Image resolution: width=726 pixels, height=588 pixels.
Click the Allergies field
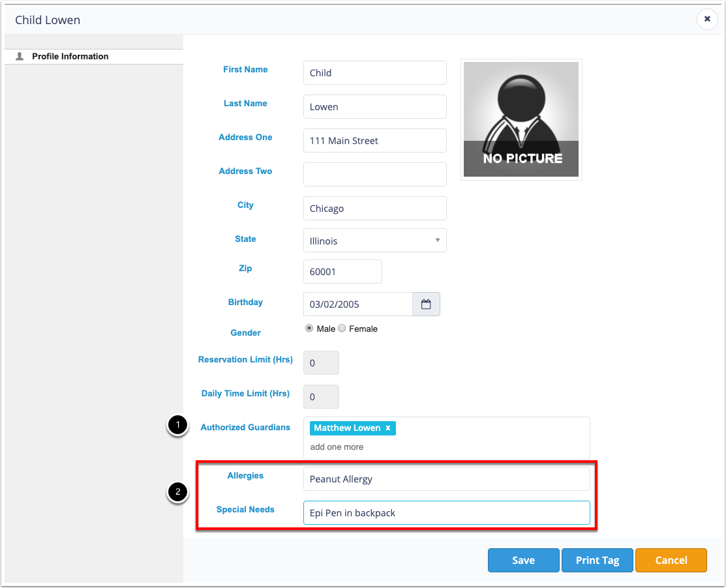[x=446, y=479]
